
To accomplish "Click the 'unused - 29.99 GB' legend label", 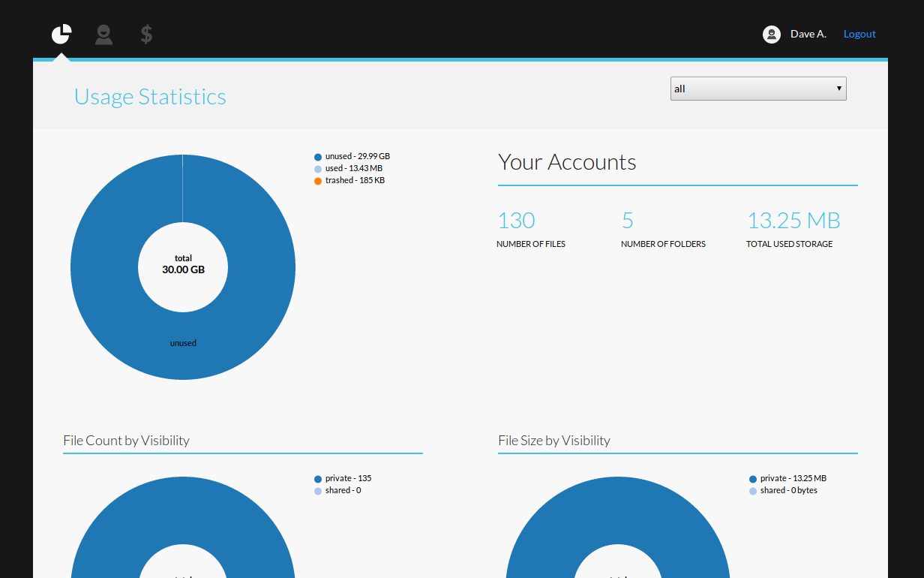I will pyautogui.click(x=358, y=156).
